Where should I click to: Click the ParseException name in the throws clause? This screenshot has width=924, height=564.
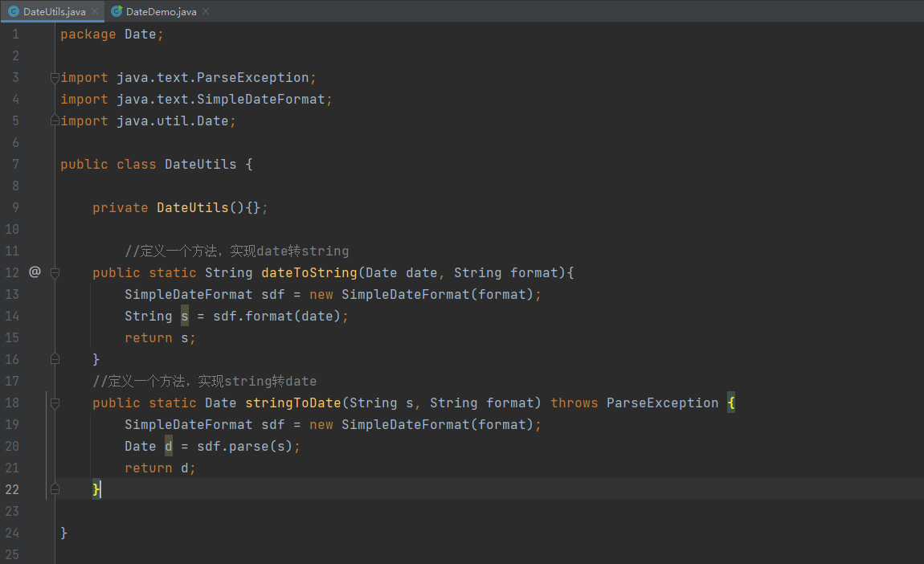point(662,403)
